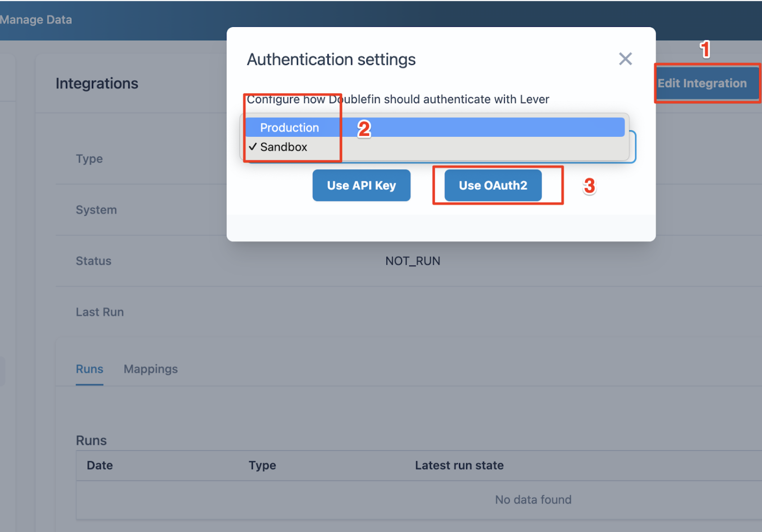This screenshot has width=762, height=532.
Task: Click the No data found row
Action: pyautogui.click(x=533, y=500)
